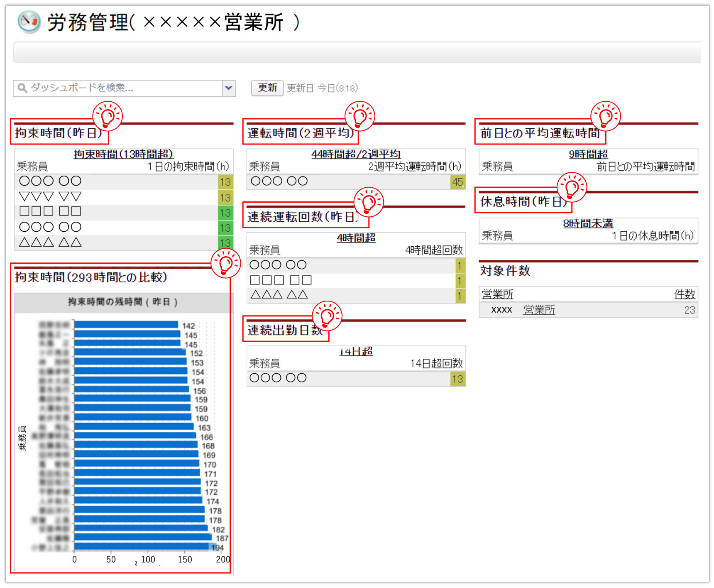Select the □□□ □□ row in 4時間超 table
The height and width of the screenshot is (588, 714).
tap(356, 281)
